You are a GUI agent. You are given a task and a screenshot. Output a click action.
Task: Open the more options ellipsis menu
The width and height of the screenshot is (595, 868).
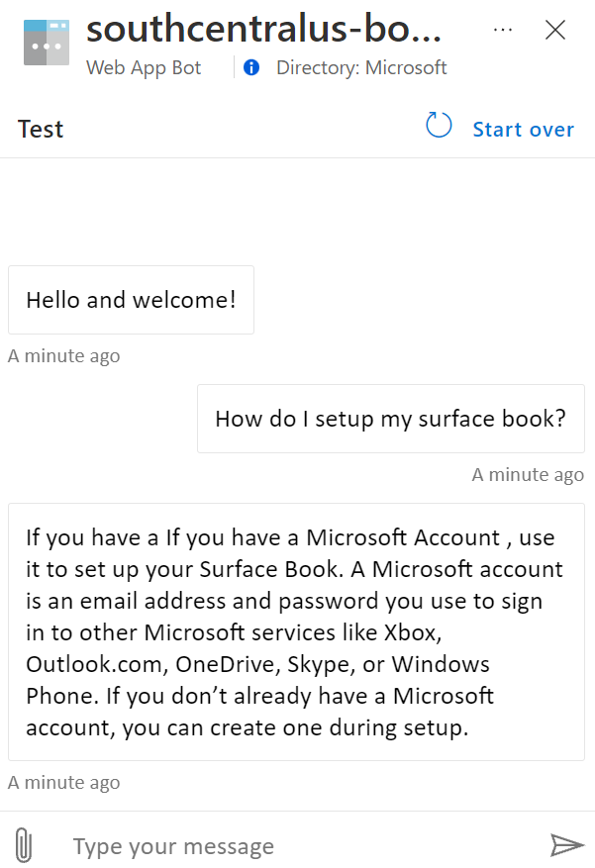click(x=503, y=30)
